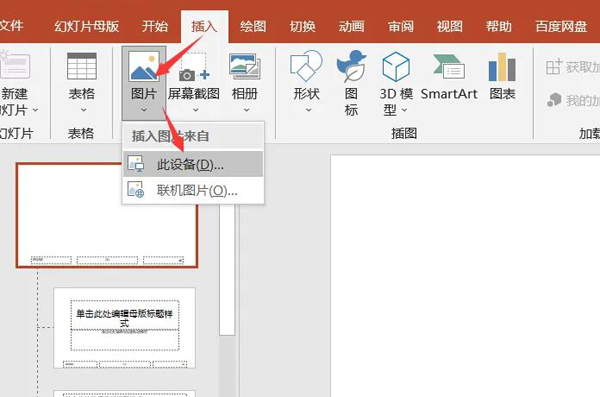Viewport: 600px width, 397px height.
Task: Select the 形状 shapes icon
Action: click(306, 66)
